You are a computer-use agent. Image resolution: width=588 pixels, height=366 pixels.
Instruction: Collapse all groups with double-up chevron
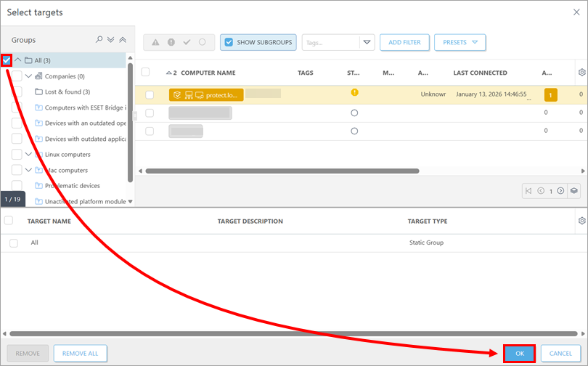tap(122, 40)
